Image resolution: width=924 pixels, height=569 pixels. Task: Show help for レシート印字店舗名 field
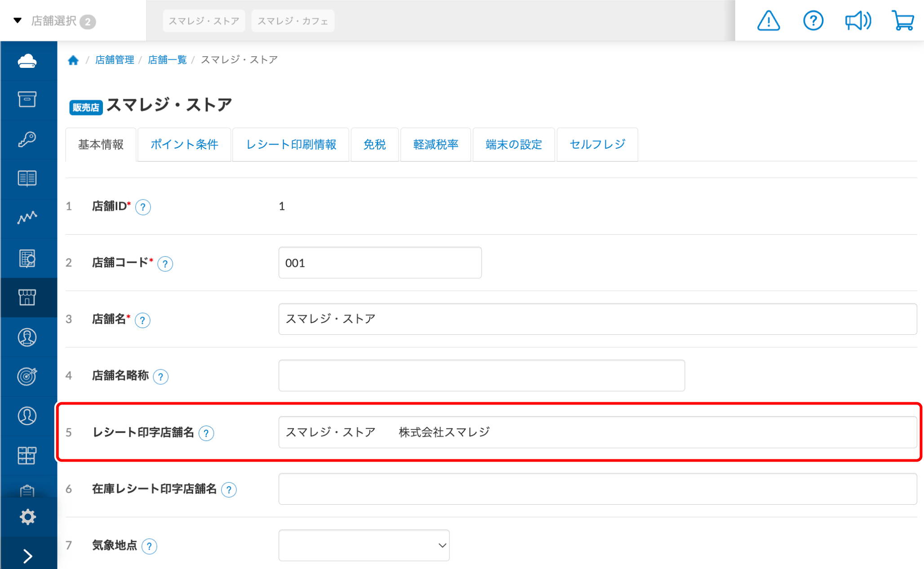pyautogui.click(x=206, y=433)
